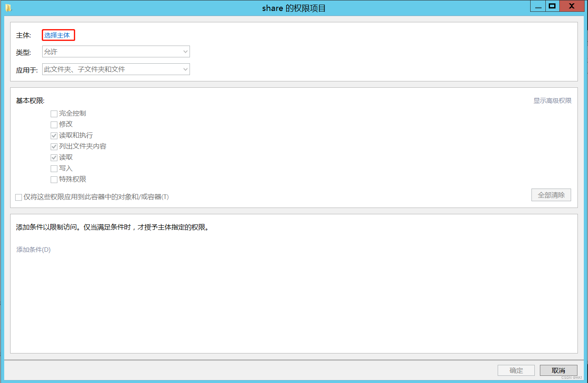Viewport: 588px width, 383px height.
Task: Uncheck 读取和执行 permission
Action: (54, 135)
